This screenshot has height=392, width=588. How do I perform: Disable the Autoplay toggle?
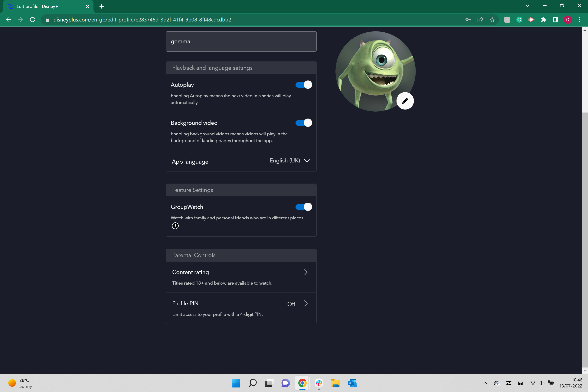[303, 85]
